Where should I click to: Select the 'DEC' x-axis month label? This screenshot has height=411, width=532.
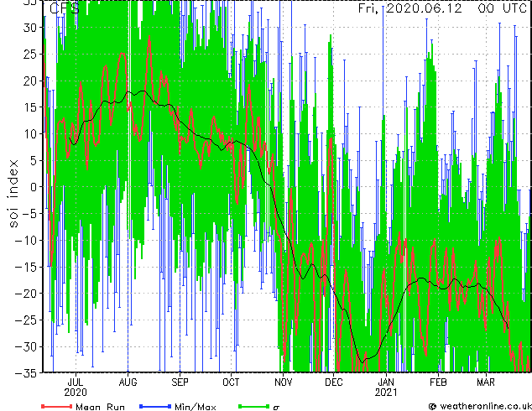coord(334,382)
